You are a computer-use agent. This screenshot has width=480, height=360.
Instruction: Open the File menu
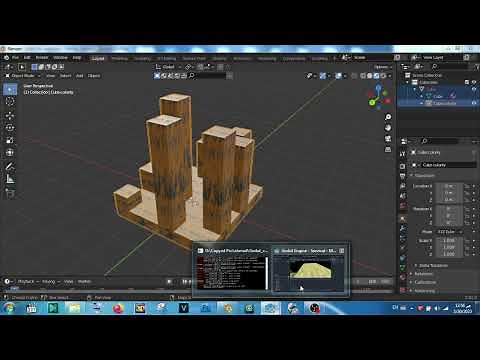(x=15, y=58)
